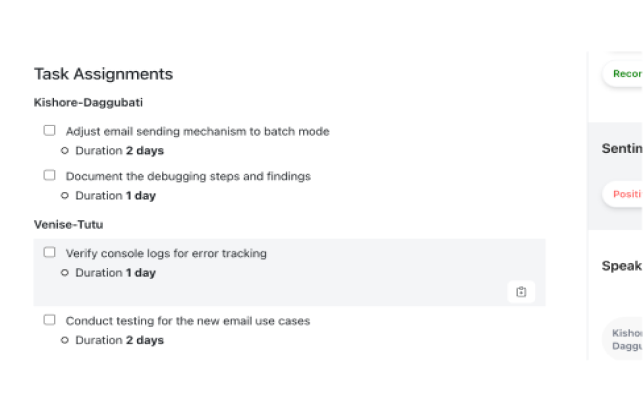Screen dimensions: 643x410
Task: Click text Adjust email sending mechanism to batch mode
Action: point(197,131)
